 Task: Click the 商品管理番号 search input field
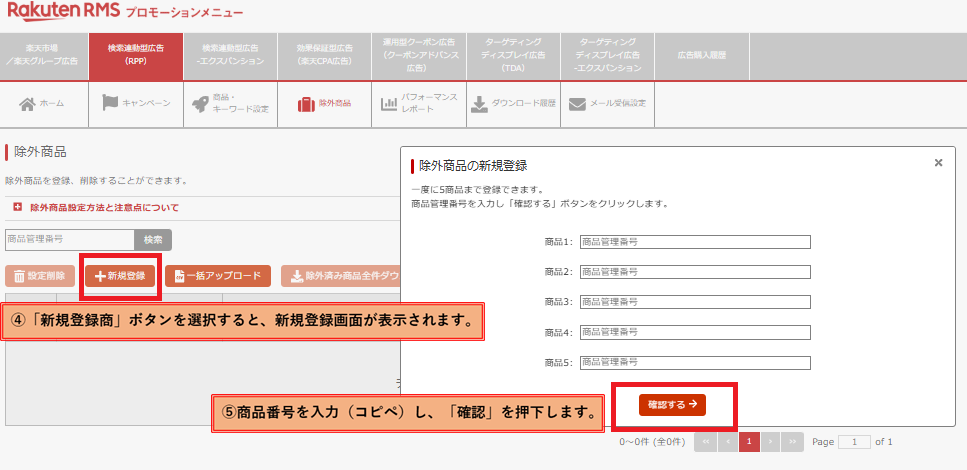tap(68, 240)
